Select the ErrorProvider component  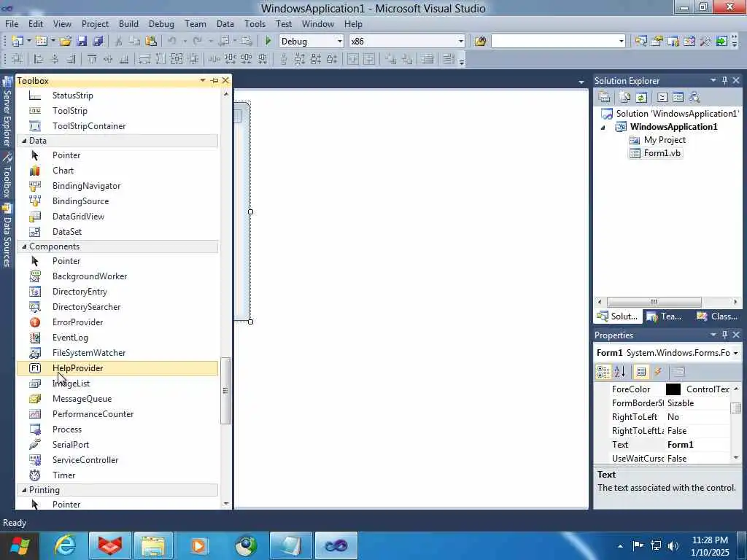click(x=117, y=322)
